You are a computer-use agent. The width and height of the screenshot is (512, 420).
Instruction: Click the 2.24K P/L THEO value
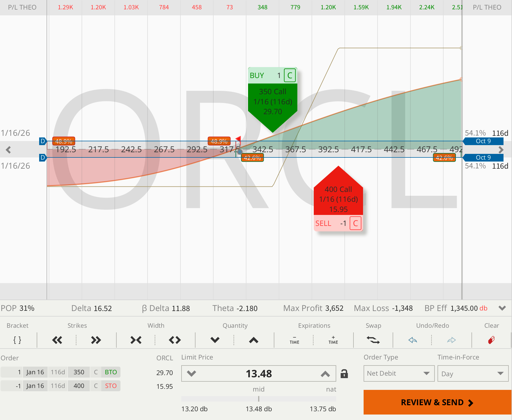pos(427,7)
